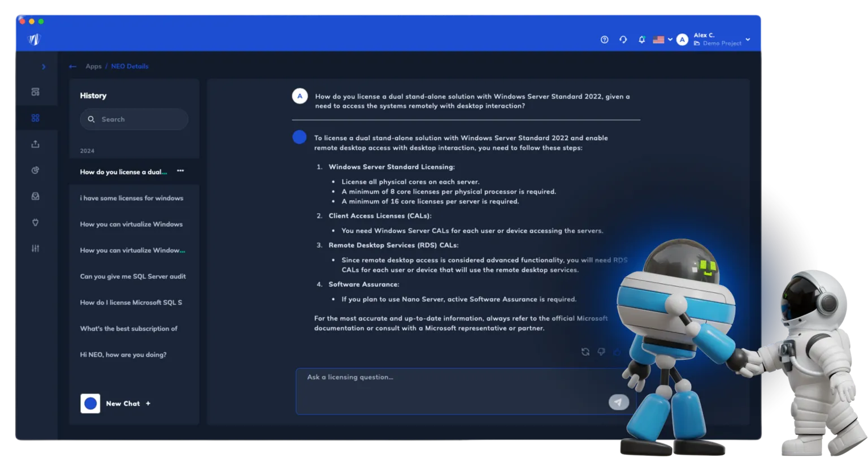Viewport: 868px width, 458px height.
Task: Contact support via the headset icon
Action: click(623, 40)
